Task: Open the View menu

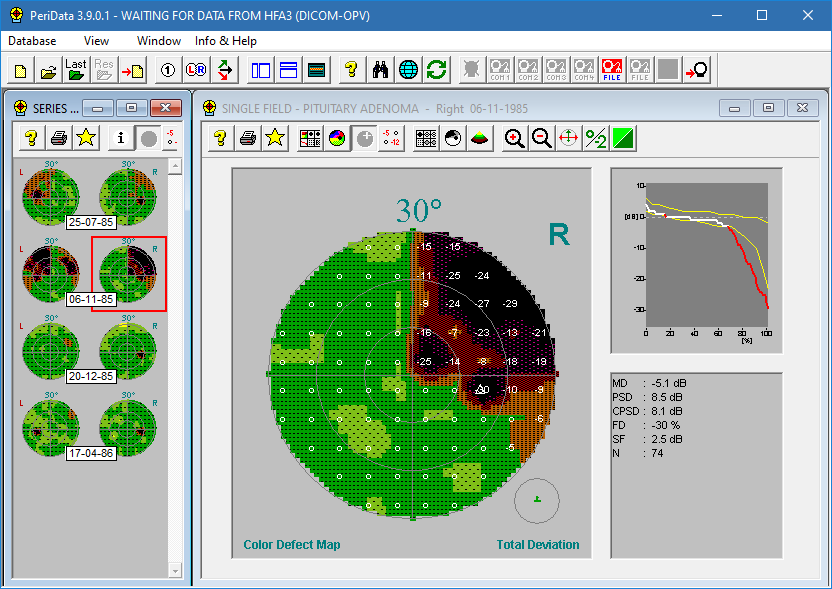Action: (x=96, y=41)
